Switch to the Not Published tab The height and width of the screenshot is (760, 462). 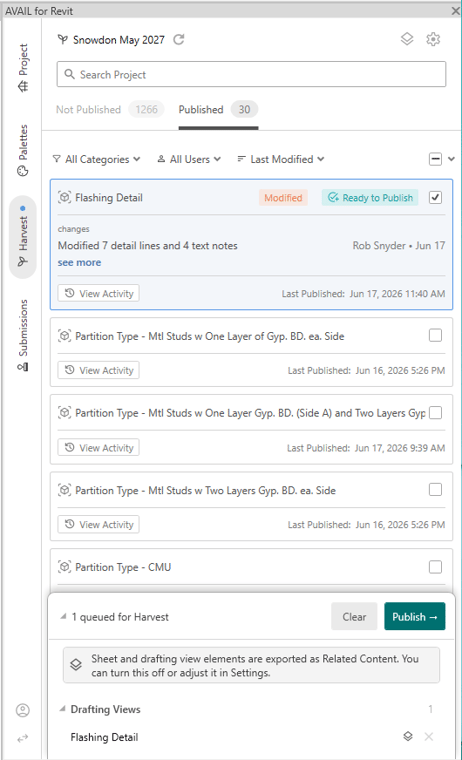[88, 110]
